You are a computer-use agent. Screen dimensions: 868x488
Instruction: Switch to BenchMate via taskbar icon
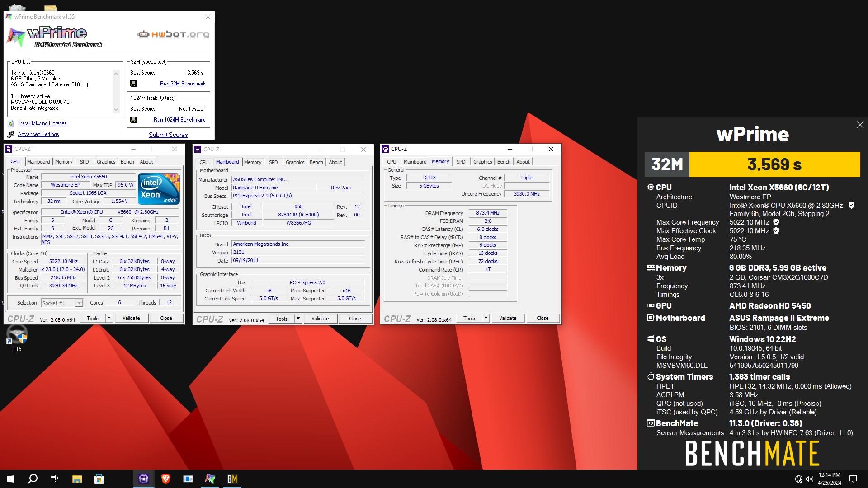232,479
